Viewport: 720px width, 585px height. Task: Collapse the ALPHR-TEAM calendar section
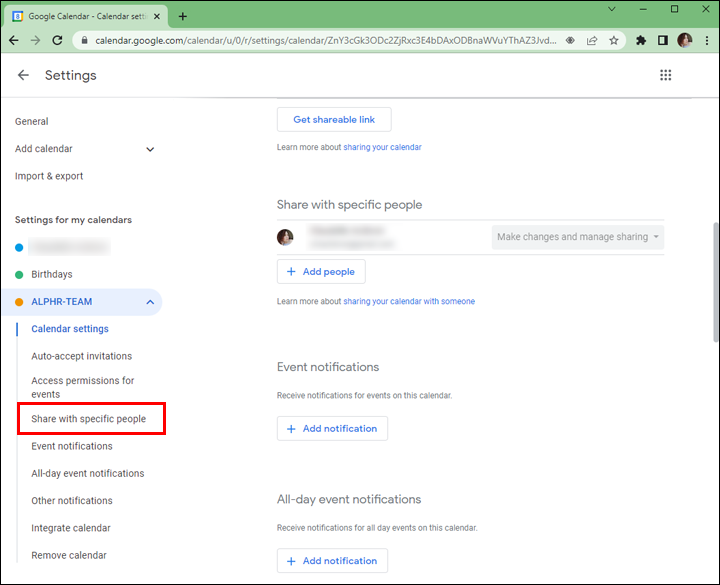click(150, 301)
